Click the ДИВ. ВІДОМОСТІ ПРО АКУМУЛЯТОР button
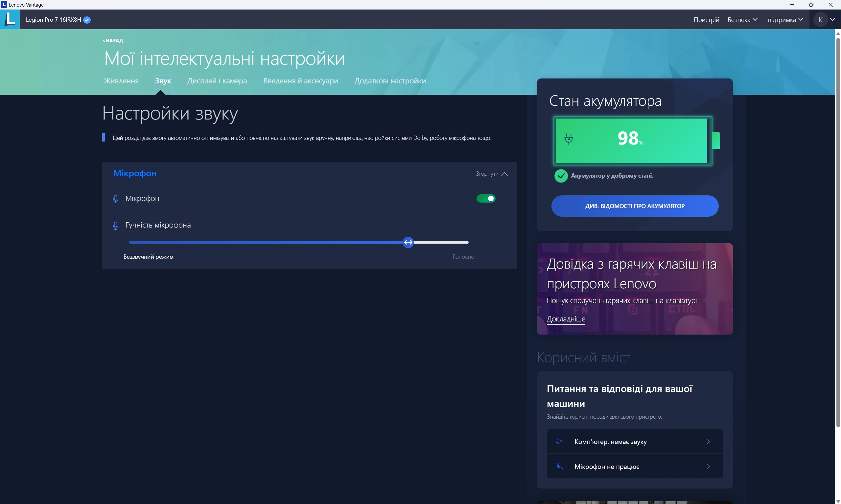841x504 pixels. point(635,206)
